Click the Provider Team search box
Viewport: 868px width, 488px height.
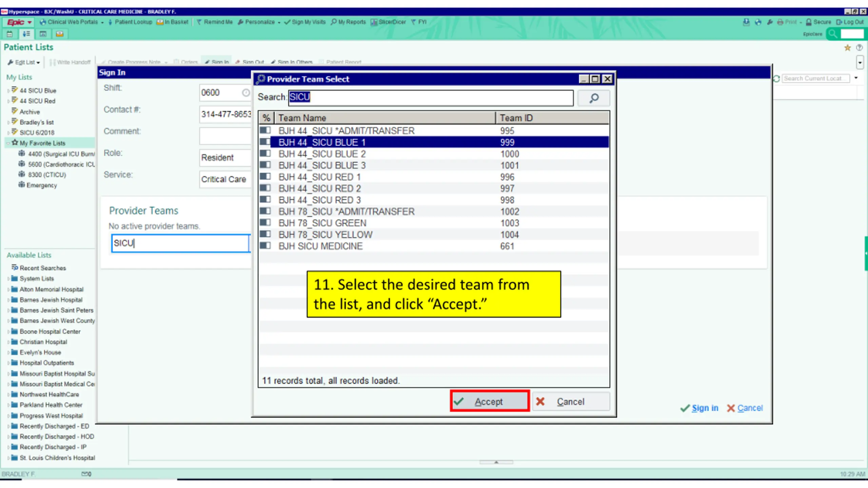(431, 98)
